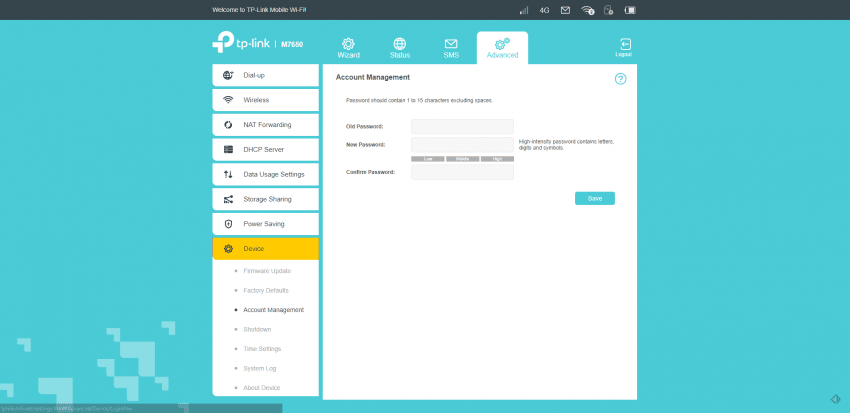Click the Wireless Wi-Fi icon in sidebar
Screen dimensions: 850x413
pyautogui.click(x=228, y=100)
